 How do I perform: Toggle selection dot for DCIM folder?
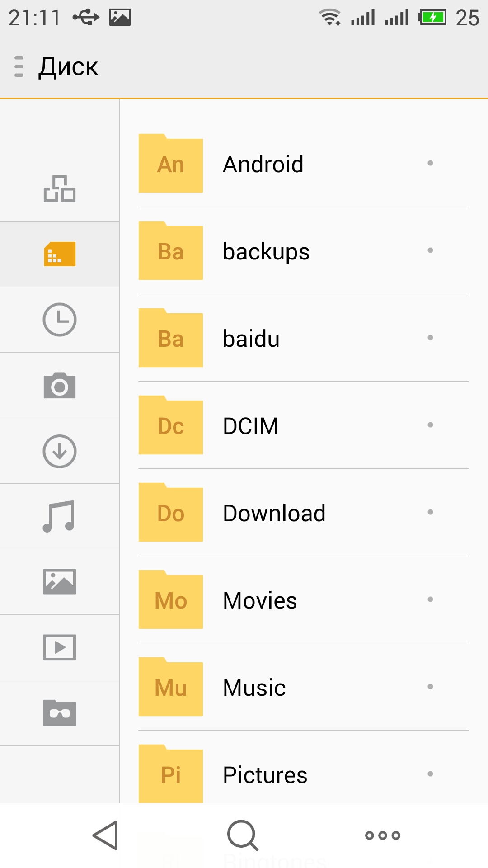pyautogui.click(x=430, y=425)
